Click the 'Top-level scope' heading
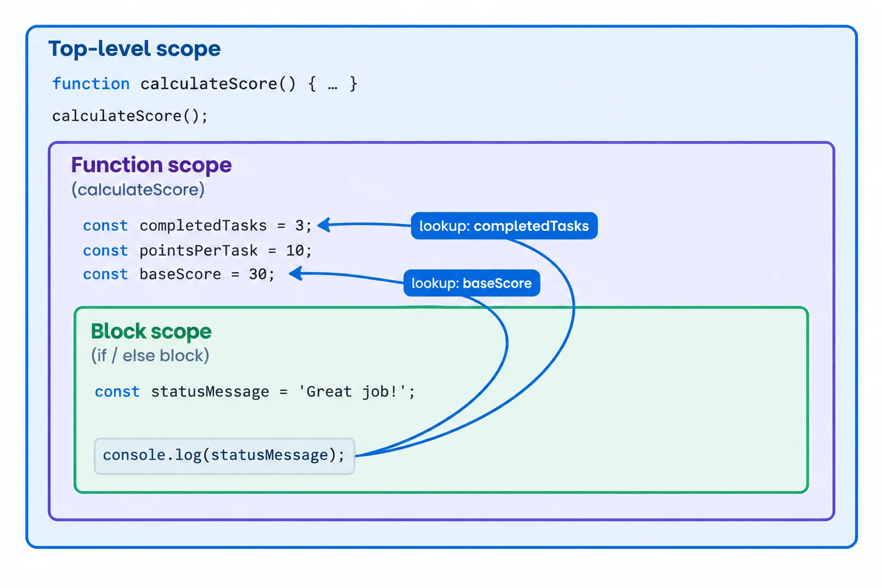 (x=134, y=49)
